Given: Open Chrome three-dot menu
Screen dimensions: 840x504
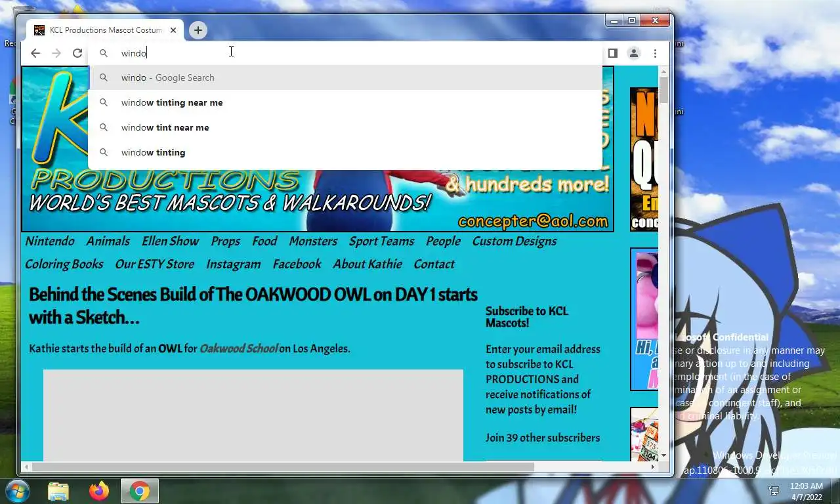Looking at the screenshot, I should (655, 53).
